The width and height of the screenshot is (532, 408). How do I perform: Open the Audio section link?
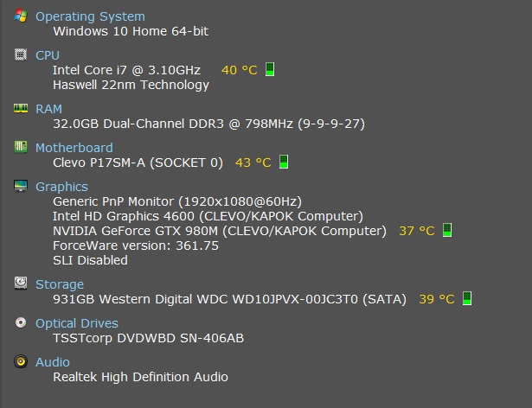[53, 362]
